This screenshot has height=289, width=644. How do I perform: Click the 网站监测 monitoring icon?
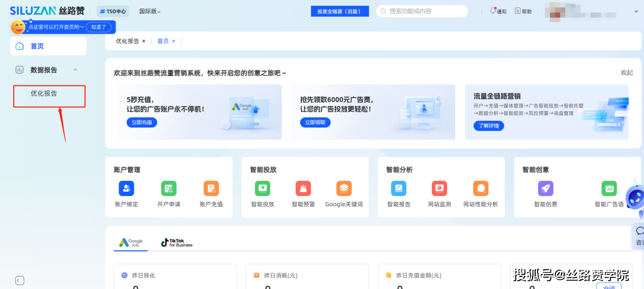(x=439, y=189)
